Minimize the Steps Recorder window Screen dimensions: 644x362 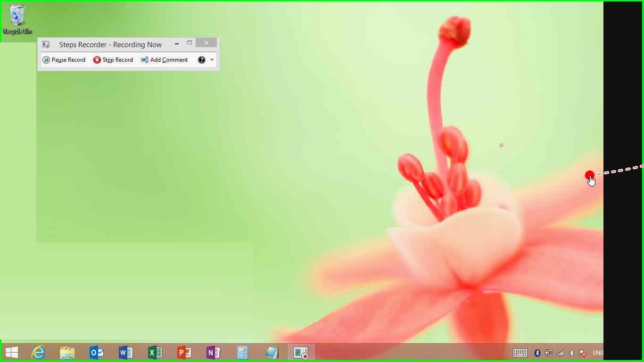point(177,43)
